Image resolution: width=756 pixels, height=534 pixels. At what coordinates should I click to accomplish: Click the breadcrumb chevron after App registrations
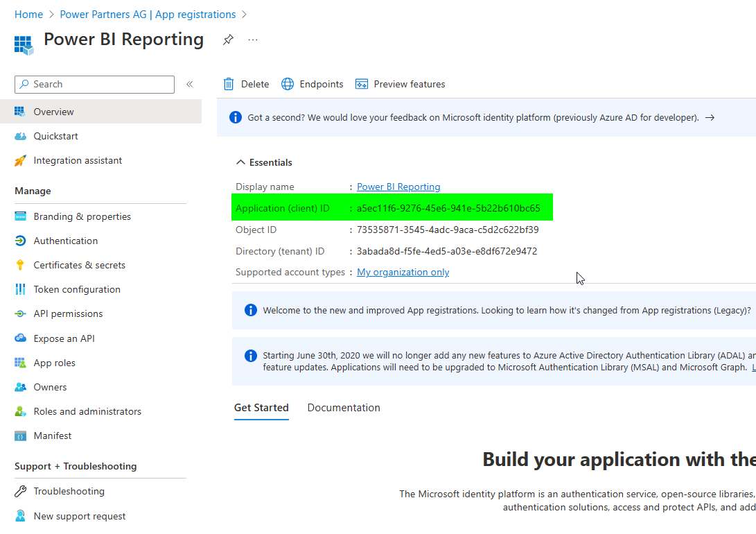click(x=245, y=15)
